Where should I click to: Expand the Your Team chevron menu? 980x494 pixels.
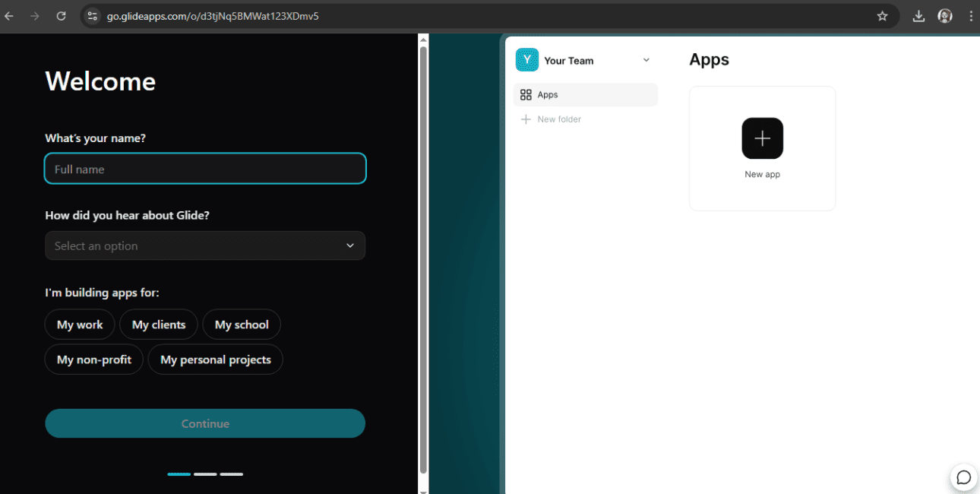[646, 60]
